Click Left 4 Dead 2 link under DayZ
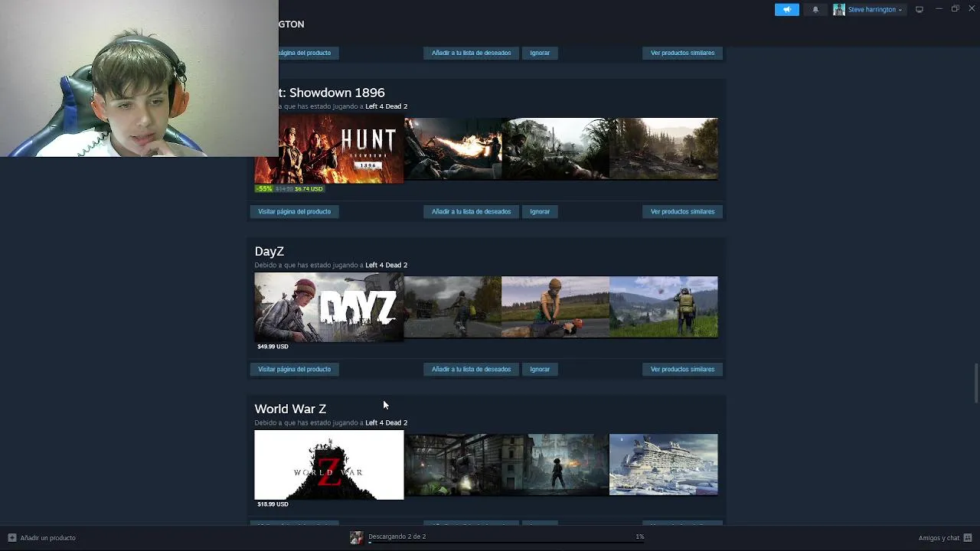The height and width of the screenshot is (551, 980). click(x=386, y=265)
